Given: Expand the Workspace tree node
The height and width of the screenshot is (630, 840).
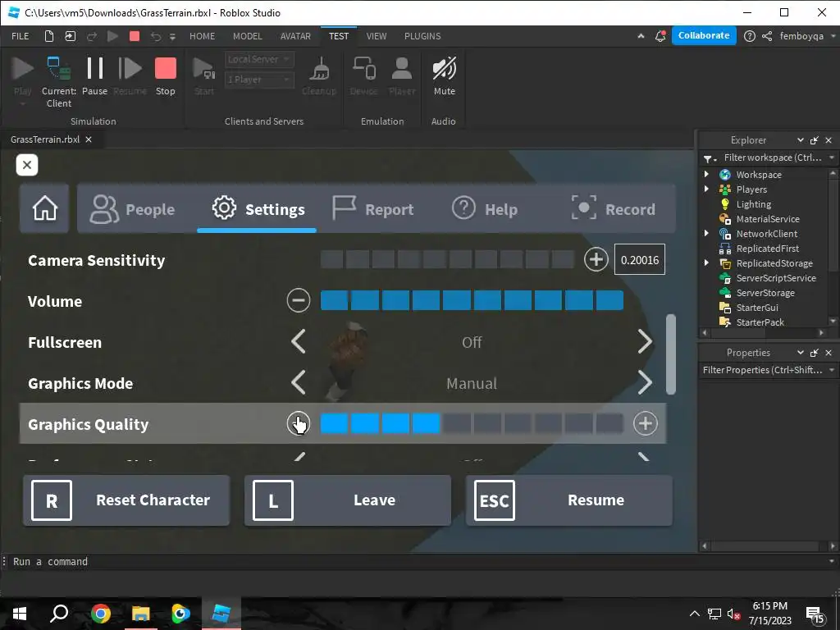Looking at the screenshot, I should coord(706,174).
